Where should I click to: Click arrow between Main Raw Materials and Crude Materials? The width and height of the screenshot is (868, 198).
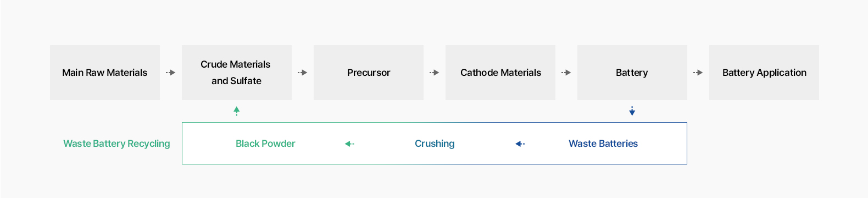(171, 73)
